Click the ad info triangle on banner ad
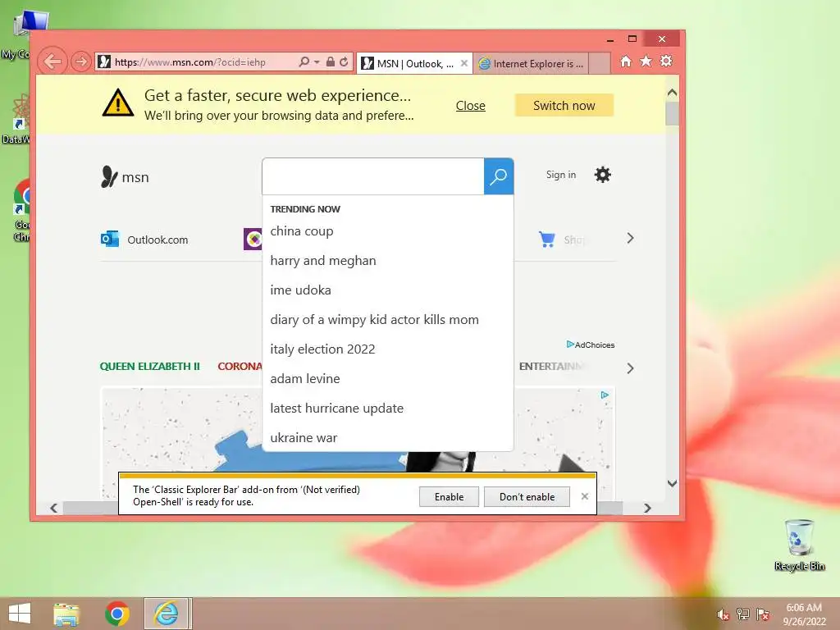The height and width of the screenshot is (630, 840). click(x=605, y=395)
